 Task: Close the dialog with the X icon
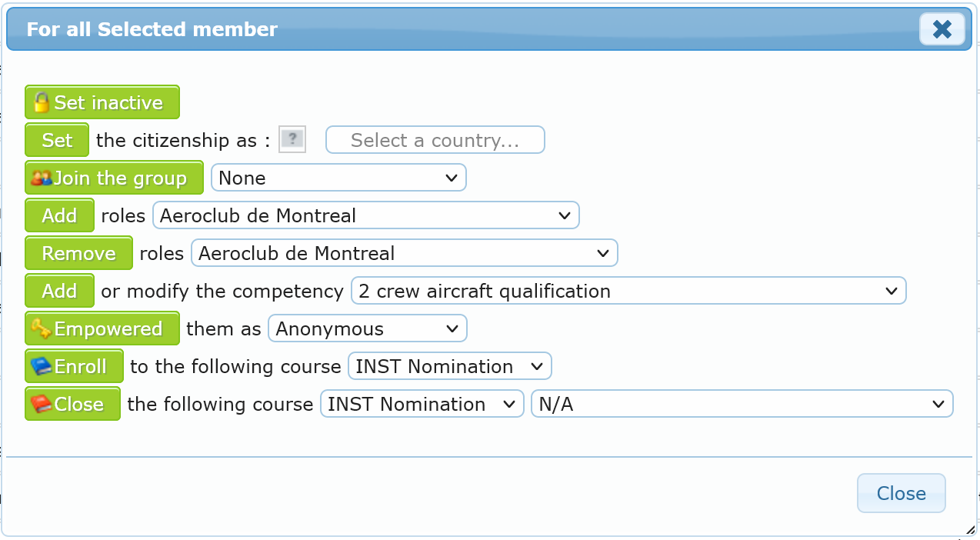click(x=942, y=30)
